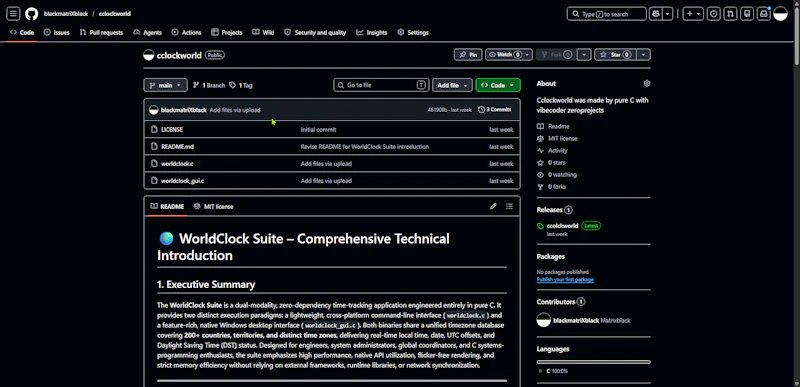The image size is (800, 387).
Task: Open the Agents tab
Action: coord(147,32)
